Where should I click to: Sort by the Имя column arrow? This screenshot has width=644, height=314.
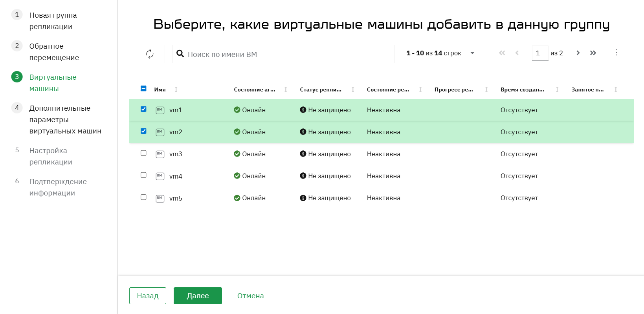(x=176, y=89)
